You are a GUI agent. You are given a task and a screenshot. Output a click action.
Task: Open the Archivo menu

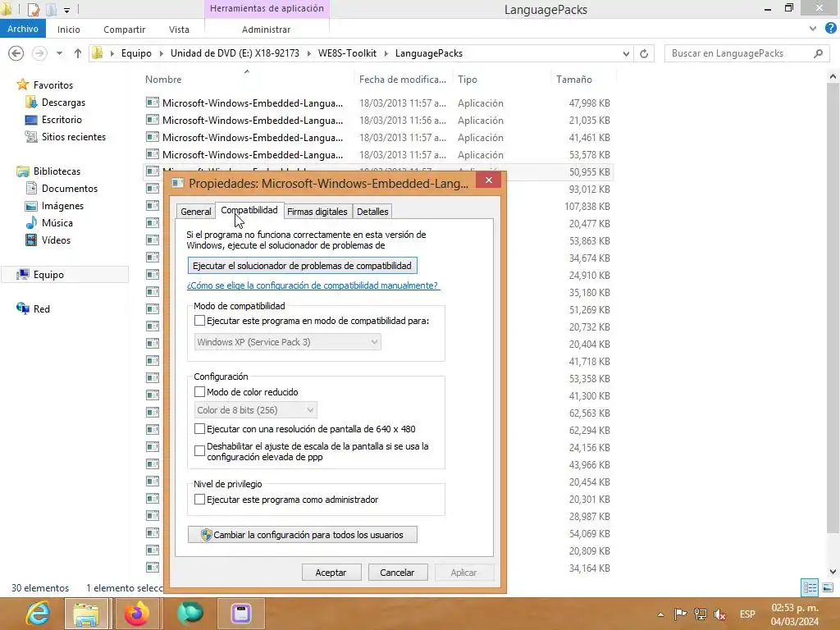(22, 29)
